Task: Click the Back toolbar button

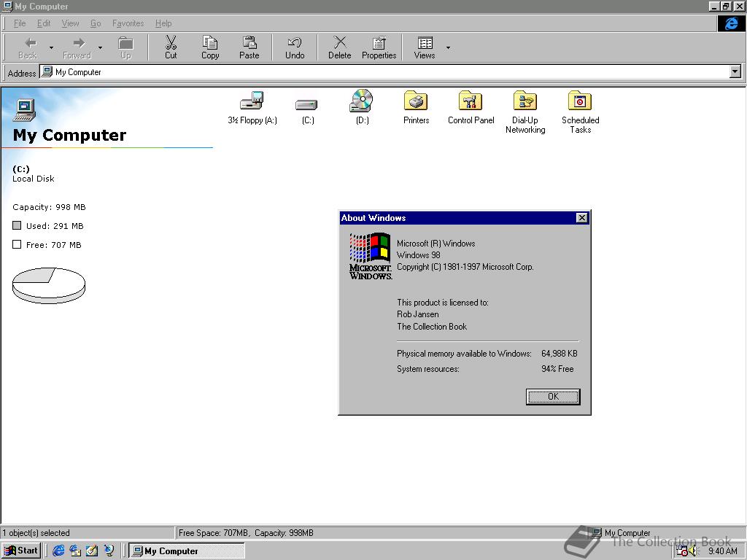Action: click(29, 47)
